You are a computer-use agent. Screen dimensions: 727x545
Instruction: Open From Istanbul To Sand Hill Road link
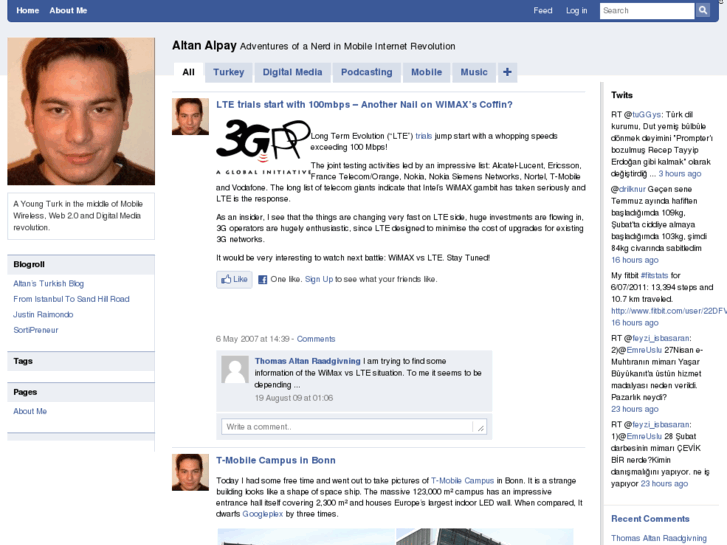[x=71, y=299]
